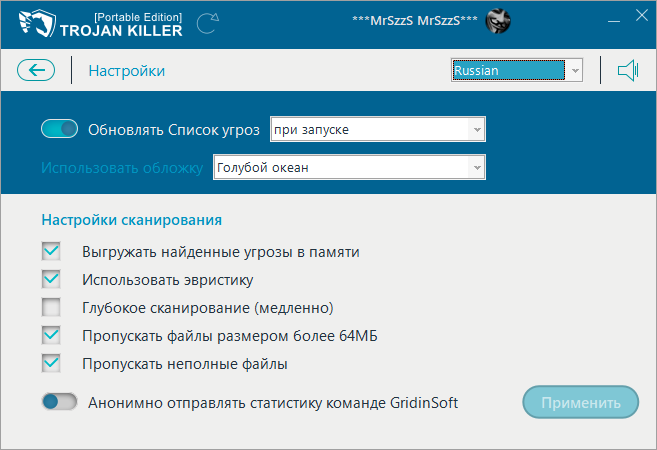Uncheck Пропускать файлы размером более 64МБ

51,335
